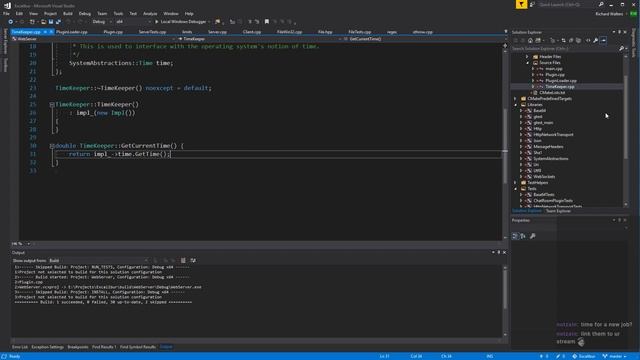Switch to the PluginLoader.cpp editor tab
The width and height of the screenshot is (640, 360).
[72, 32]
